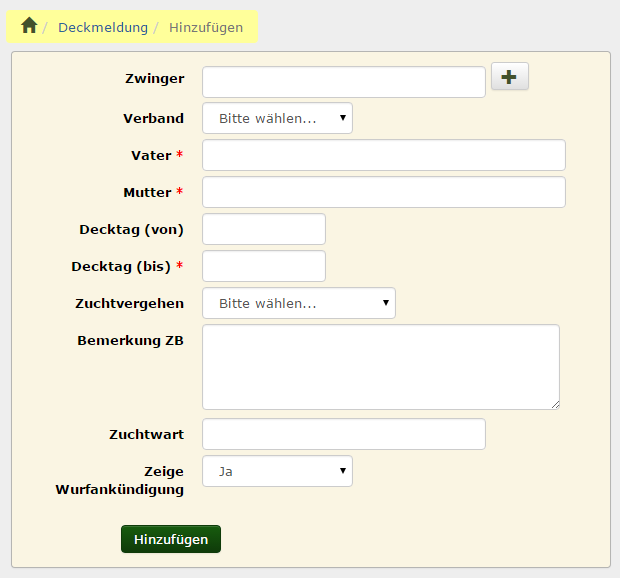Click the Zeige Wurfankündigung label
Viewport: 620px width, 578px height.
tap(120, 479)
